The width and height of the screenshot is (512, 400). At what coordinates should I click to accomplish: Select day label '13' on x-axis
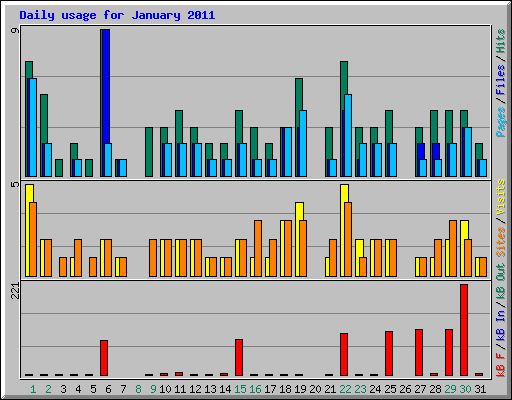[x=210, y=389]
